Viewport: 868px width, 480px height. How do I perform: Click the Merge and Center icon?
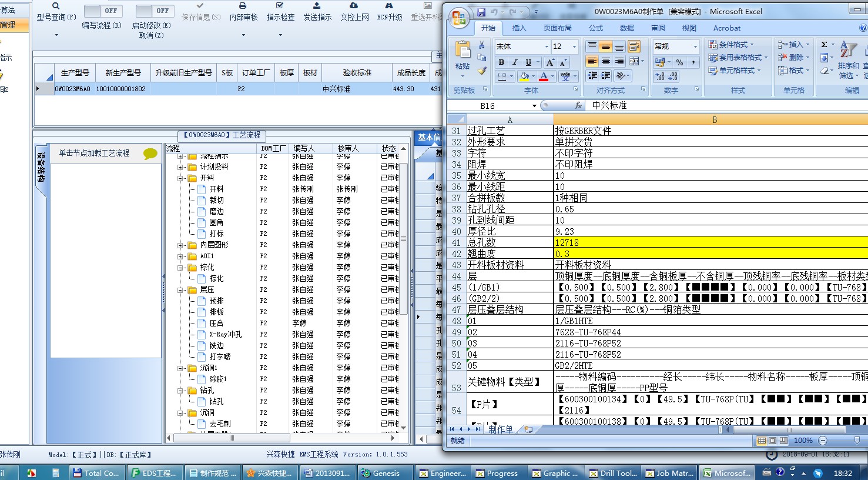click(x=634, y=61)
